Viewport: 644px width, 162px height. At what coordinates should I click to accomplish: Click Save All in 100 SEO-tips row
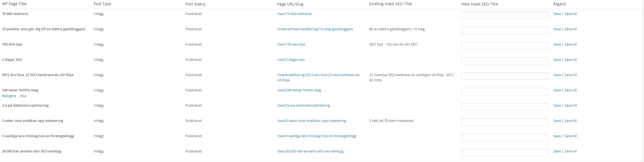[x=571, y=44]
